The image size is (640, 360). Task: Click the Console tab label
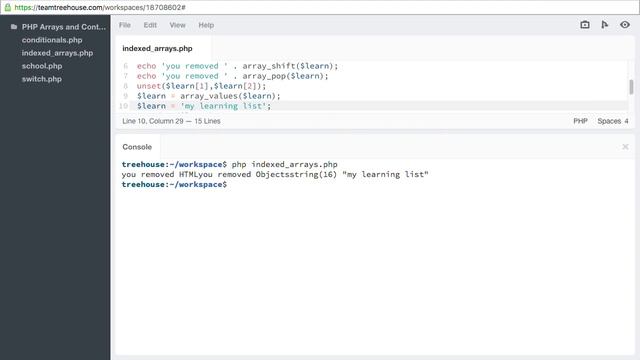(x=137, y=147)
